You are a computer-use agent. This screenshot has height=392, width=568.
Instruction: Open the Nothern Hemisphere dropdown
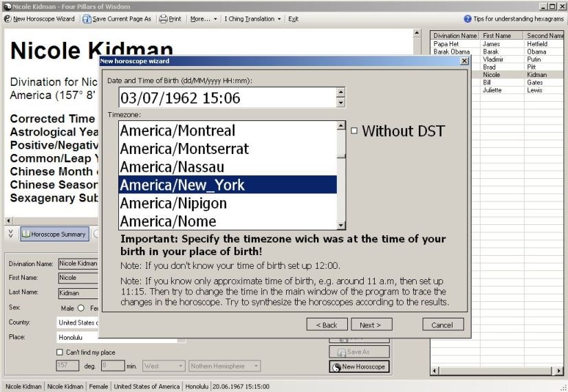pyautogui.click(x=224, y=366)
